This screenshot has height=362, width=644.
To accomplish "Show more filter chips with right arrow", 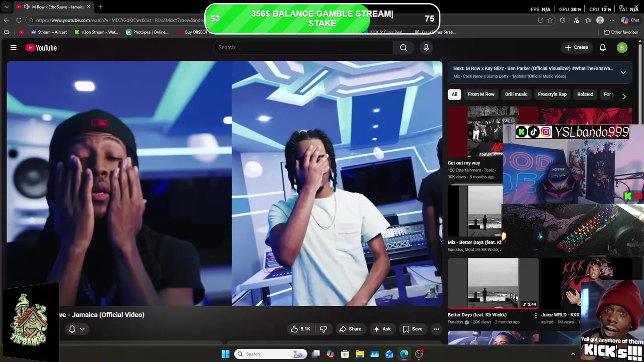I will coord(624,96).
